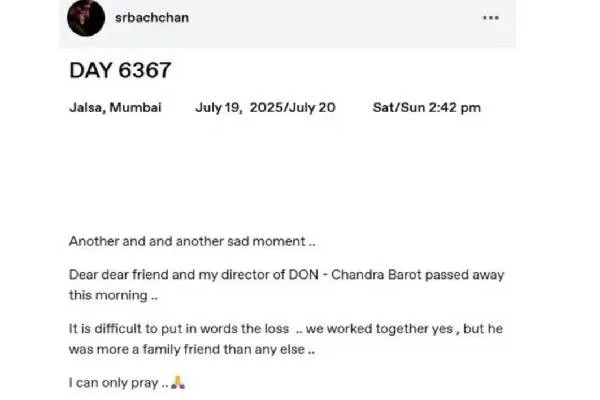Open the three-dot more options menu

pyautogui.click(x=491, y=18)
